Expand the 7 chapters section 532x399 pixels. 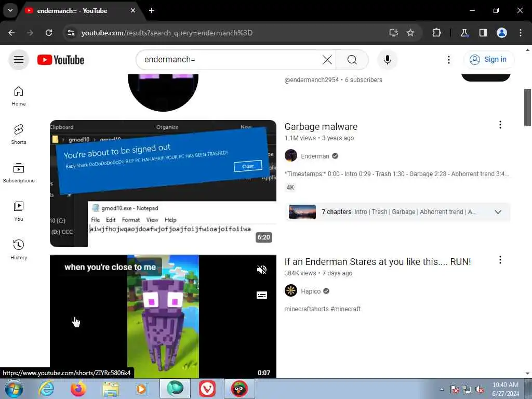click(x=498, y=212)
